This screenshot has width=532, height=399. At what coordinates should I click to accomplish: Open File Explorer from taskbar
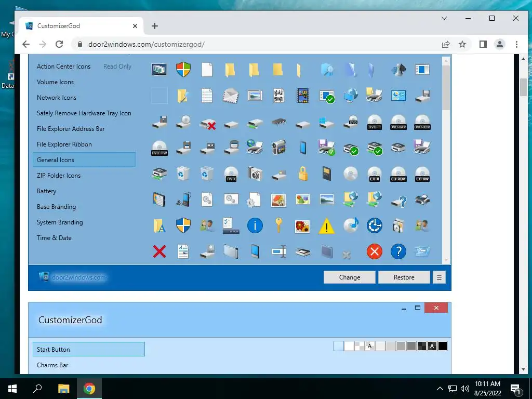(63, 389)
